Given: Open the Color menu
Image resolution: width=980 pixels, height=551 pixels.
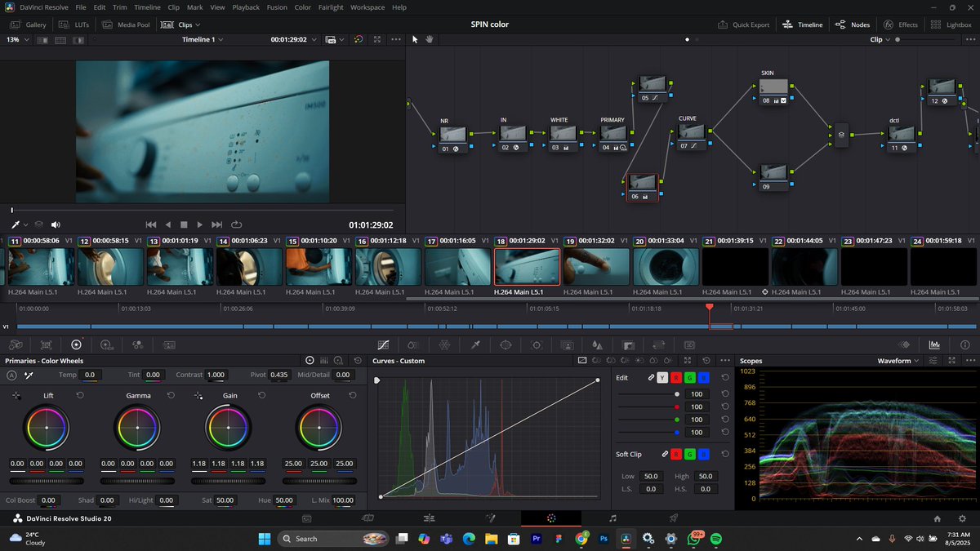Looking at the screenshot, I should [x=302, y=7].
